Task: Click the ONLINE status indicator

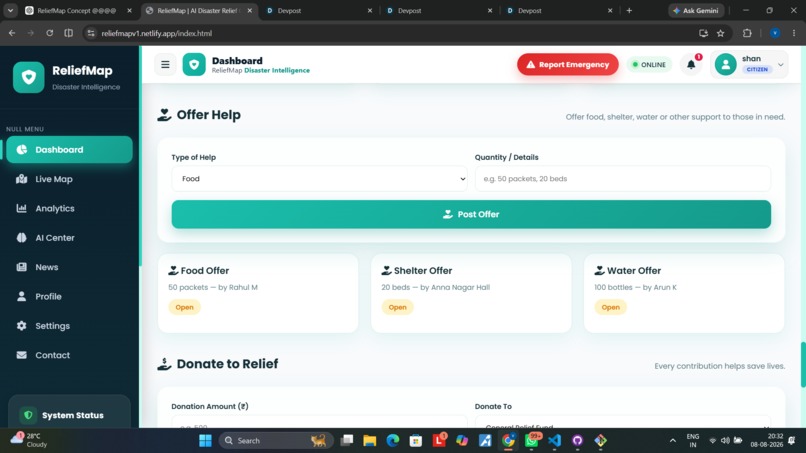Action: pos(649,65)
